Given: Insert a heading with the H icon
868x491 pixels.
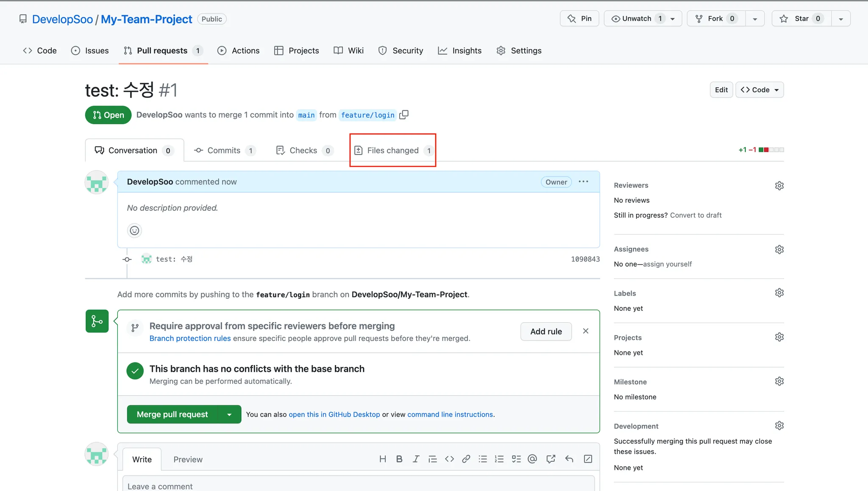Looking at the screenshot, I should click(382, 459).
